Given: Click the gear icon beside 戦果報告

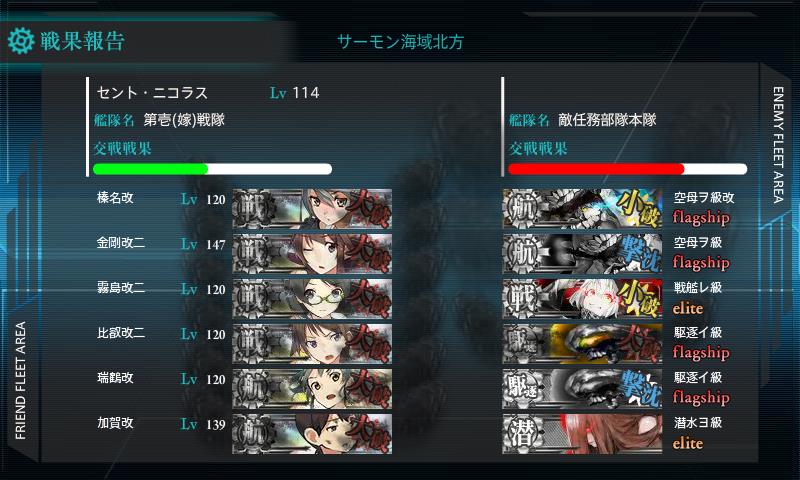Looking at the screenshot, I should [x=21, y=41].
